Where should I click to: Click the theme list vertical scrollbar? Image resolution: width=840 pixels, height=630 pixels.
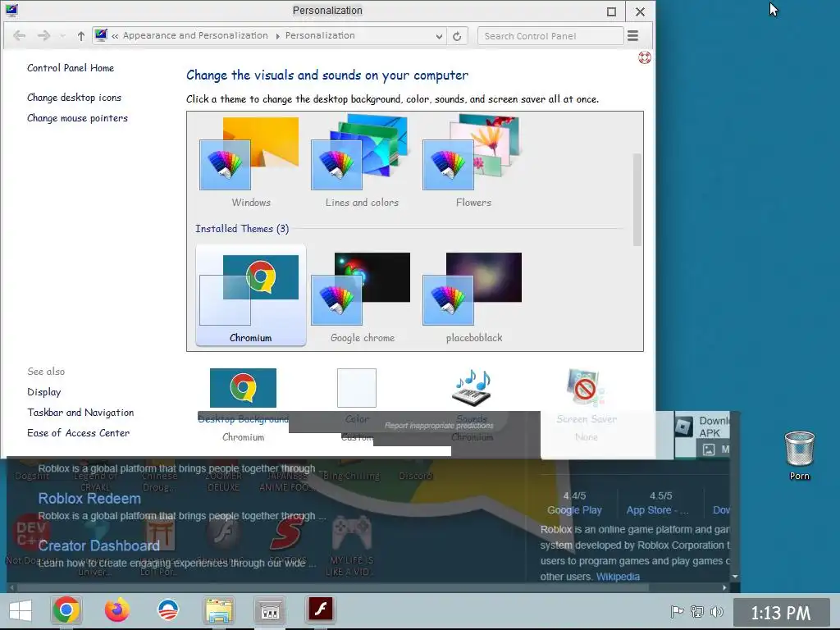point(637,199)
